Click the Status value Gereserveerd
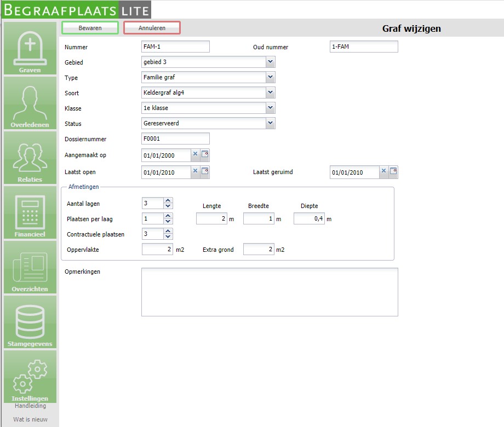This screenshot has width=504, height=427. (x=161, y=123)
